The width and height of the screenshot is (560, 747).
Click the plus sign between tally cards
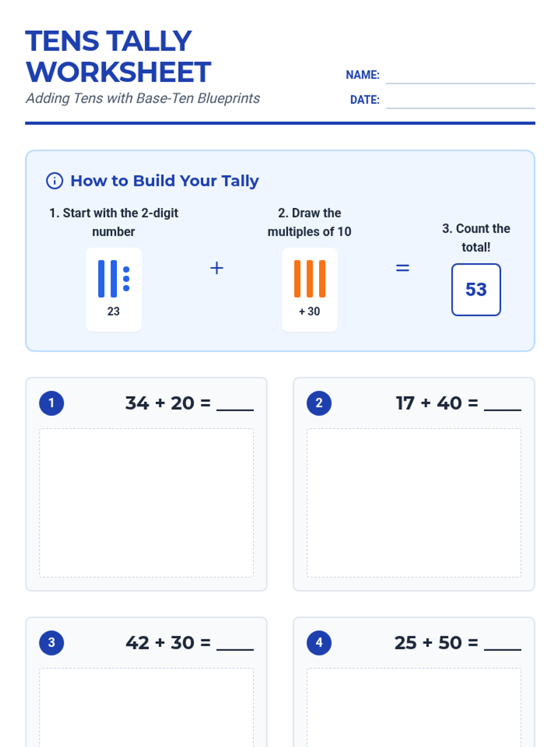pyautogui.click(x=217, y=268)
